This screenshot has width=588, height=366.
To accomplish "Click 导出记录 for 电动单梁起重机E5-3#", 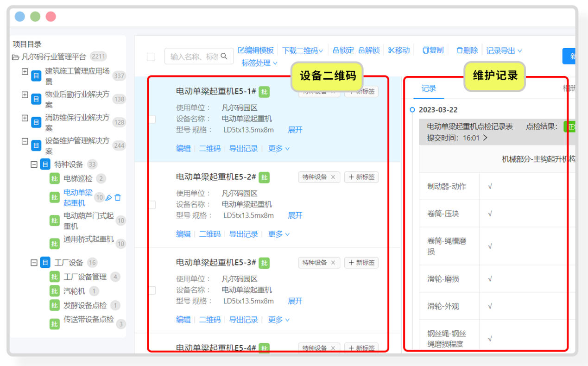I will pos(243,319).
